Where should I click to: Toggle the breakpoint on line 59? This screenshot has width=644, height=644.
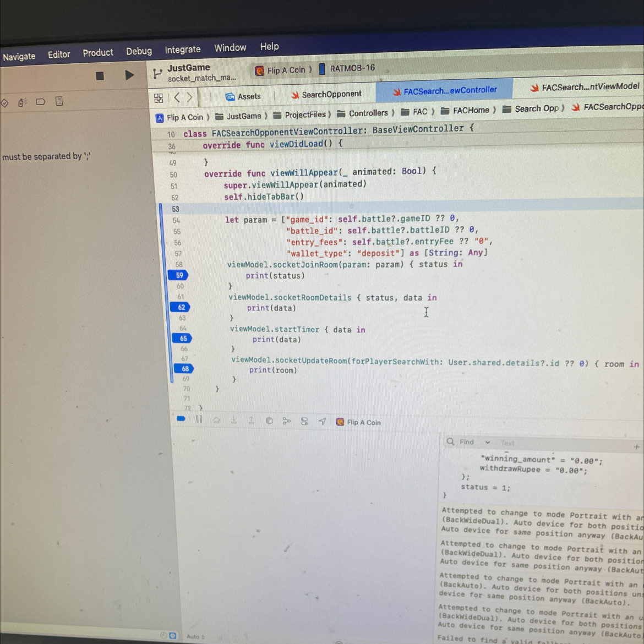pyautogui.click(x=179, y=275)
